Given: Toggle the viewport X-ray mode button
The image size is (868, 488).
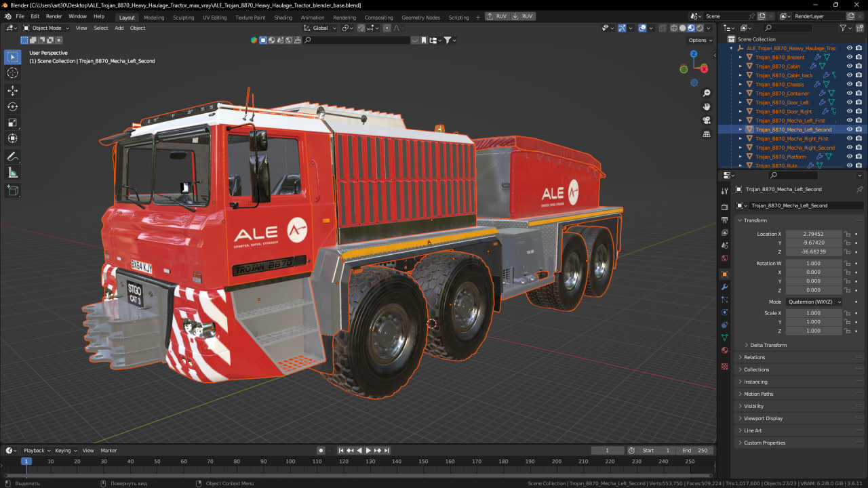Looking at the screenshot, I should click(661, 28).
